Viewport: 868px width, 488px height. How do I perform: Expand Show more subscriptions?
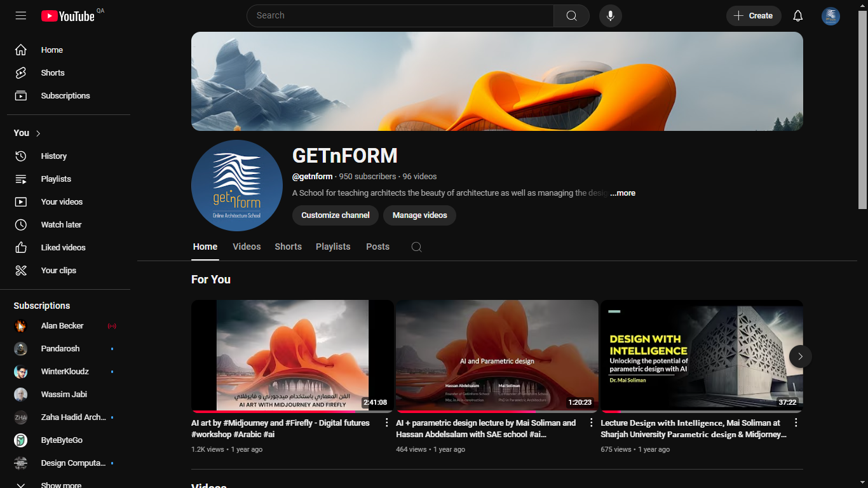click(x=60, y=485)
